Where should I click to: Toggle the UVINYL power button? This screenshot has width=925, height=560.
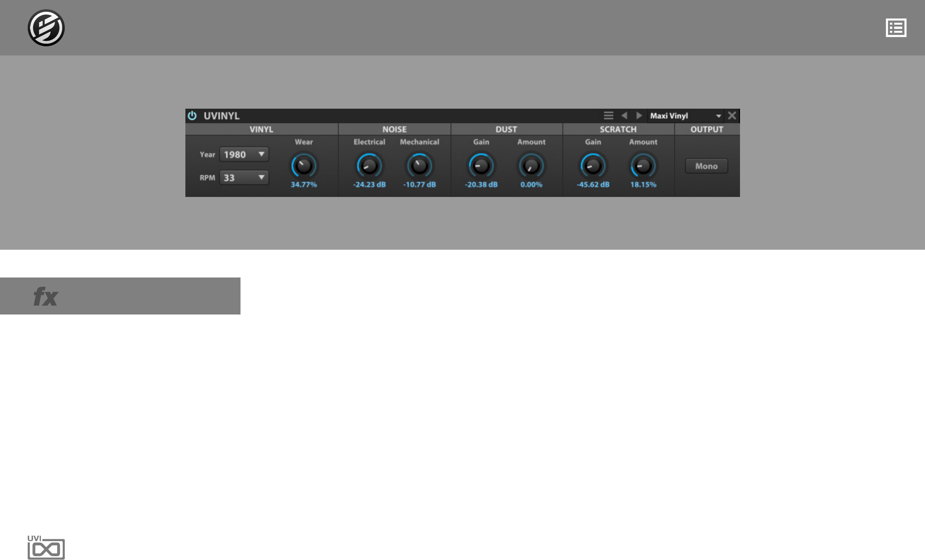tap(192, 116)
